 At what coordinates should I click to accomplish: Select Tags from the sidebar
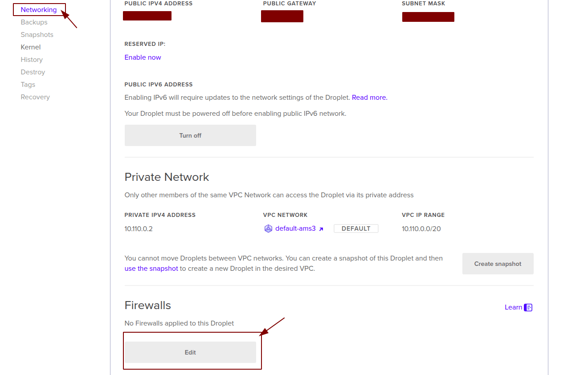[x=28, y=84]
